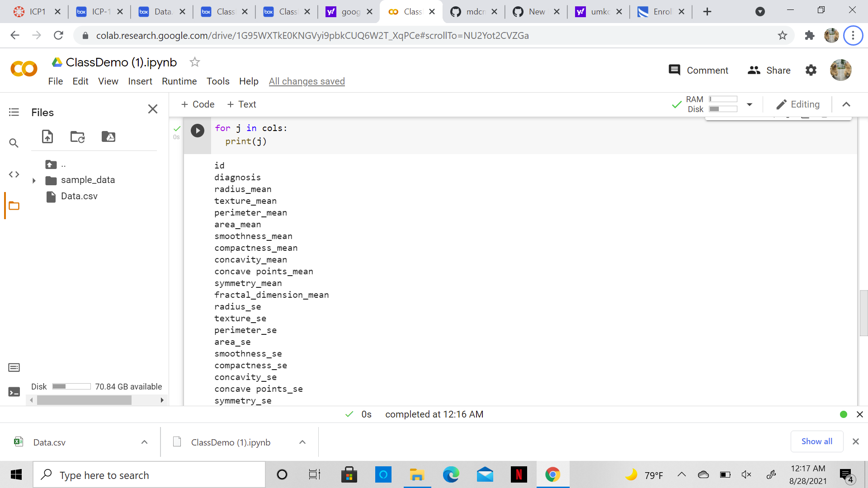This screenshot has width=868, height=488.
Task: Open Code snippets sidebar icon
Action: pos(14,174)
